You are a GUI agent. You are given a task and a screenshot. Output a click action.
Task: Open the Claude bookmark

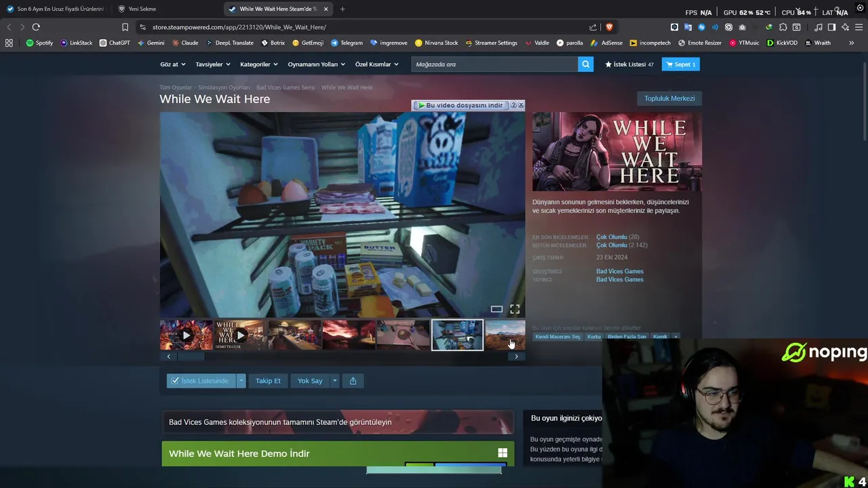(x=185, y=43)
